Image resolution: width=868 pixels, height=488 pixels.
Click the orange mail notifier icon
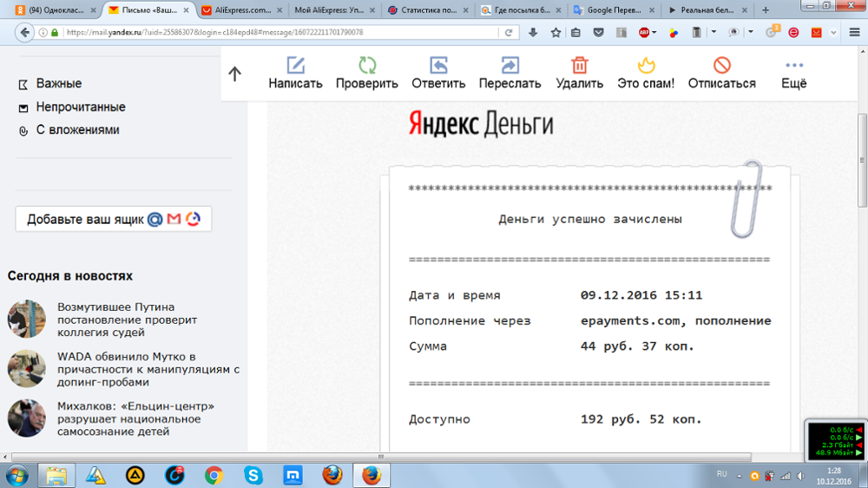point(817,33)
